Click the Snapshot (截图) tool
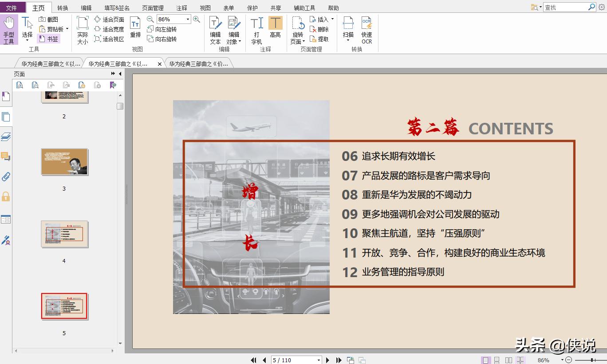This screenshot has width=607, height=364. (48, 19)
